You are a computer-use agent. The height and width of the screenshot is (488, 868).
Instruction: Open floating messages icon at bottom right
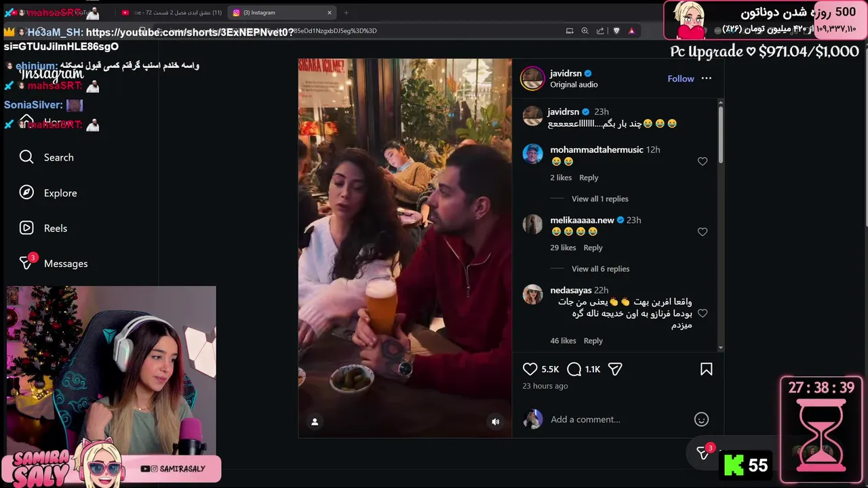tap(705, 453)
